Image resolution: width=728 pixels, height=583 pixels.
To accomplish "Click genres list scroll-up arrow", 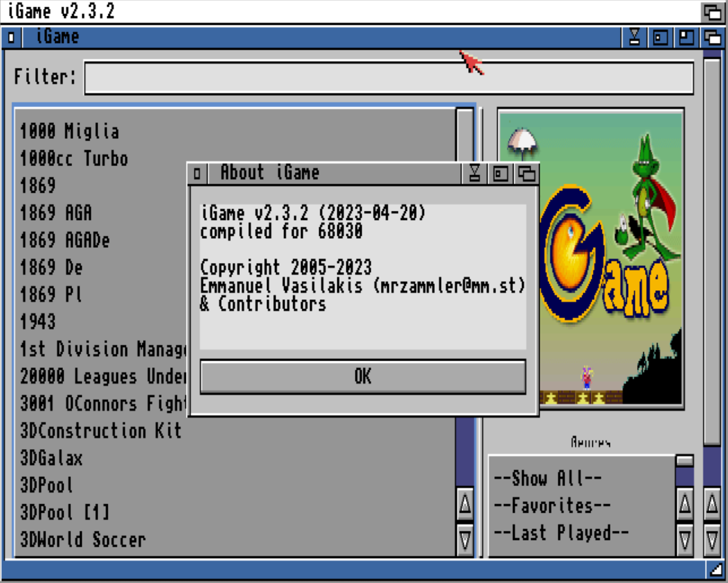I will coord(685,504).
